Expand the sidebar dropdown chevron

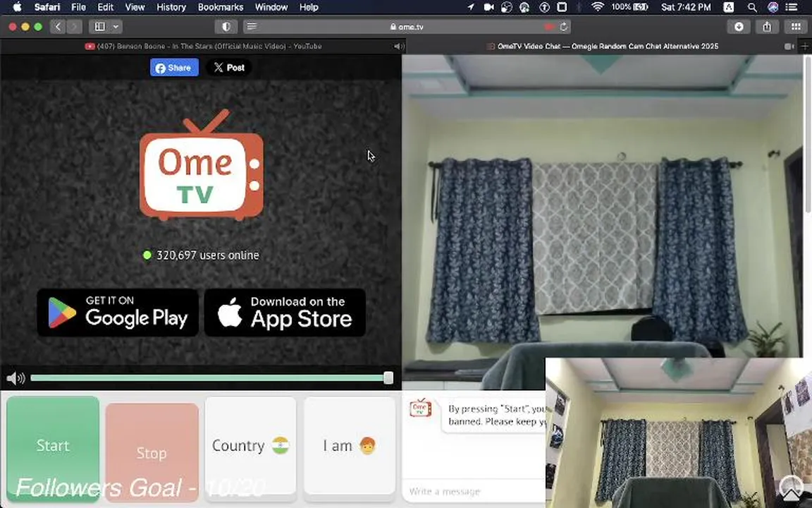coord(116,26)
